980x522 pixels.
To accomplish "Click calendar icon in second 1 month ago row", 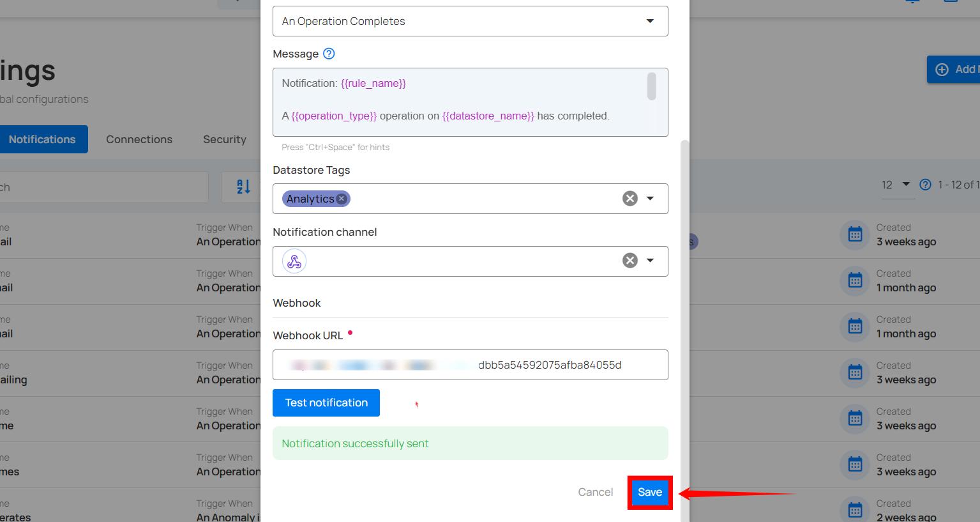I will (x=856, y=326).
